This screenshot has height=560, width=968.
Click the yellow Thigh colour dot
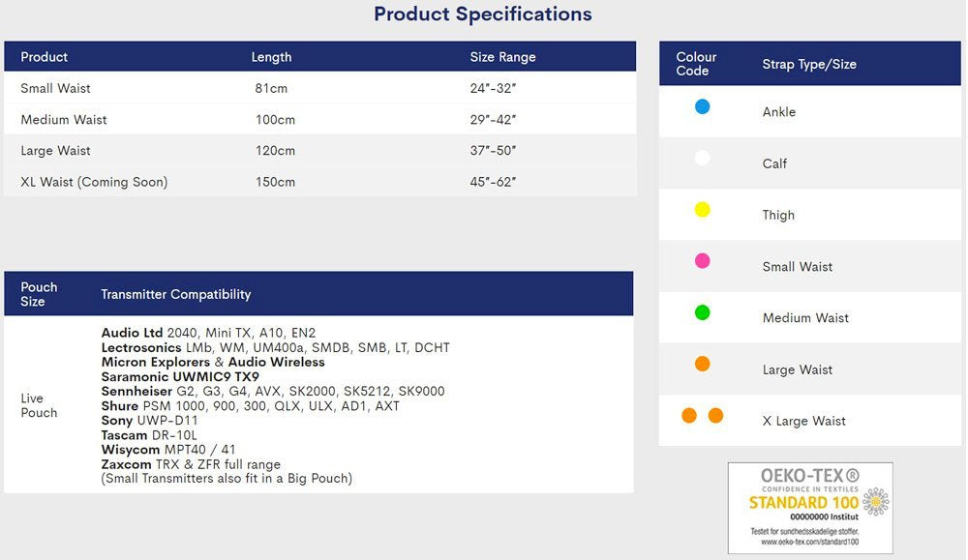pos(703,210)
